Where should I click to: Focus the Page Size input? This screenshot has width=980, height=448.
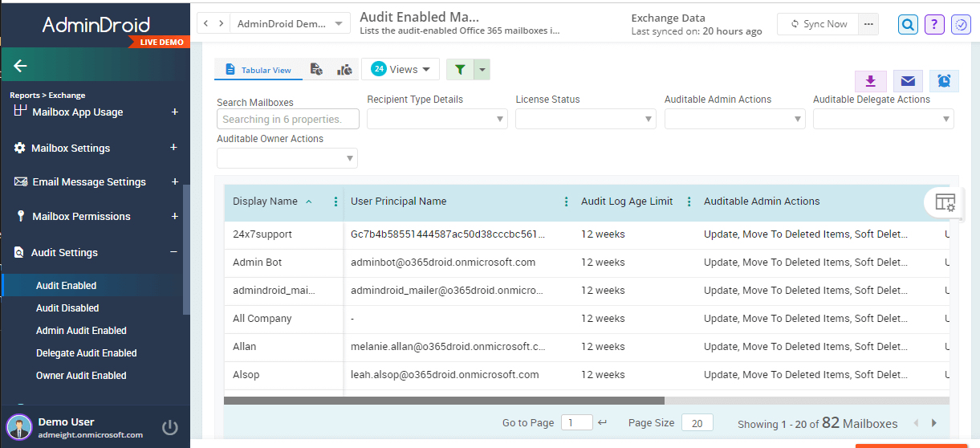point(697,423)
